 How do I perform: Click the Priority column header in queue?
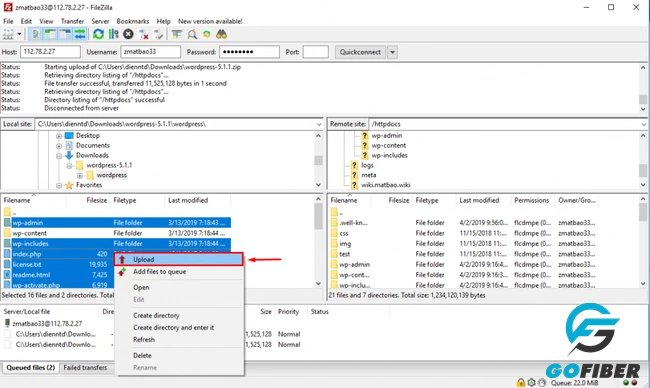[288, 312]
